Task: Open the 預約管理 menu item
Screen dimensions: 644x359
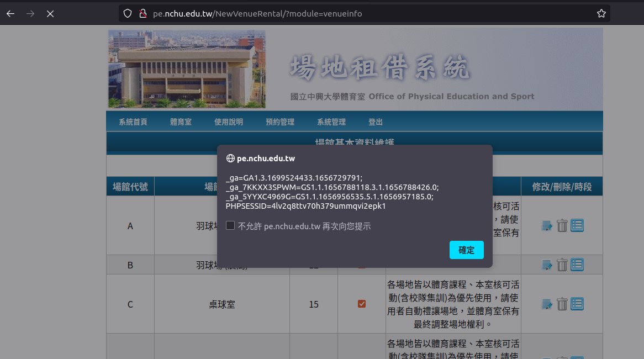Action: [280, 122]
